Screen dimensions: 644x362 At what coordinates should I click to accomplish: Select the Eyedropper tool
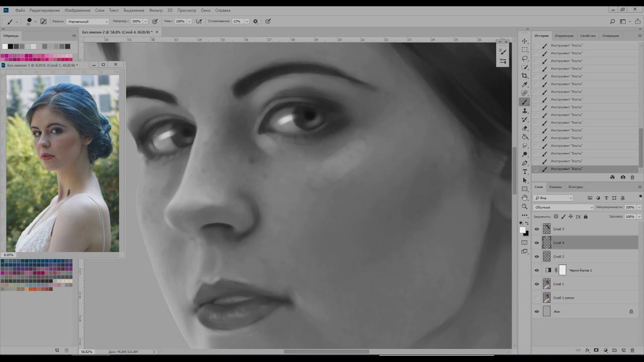point(525,84)
